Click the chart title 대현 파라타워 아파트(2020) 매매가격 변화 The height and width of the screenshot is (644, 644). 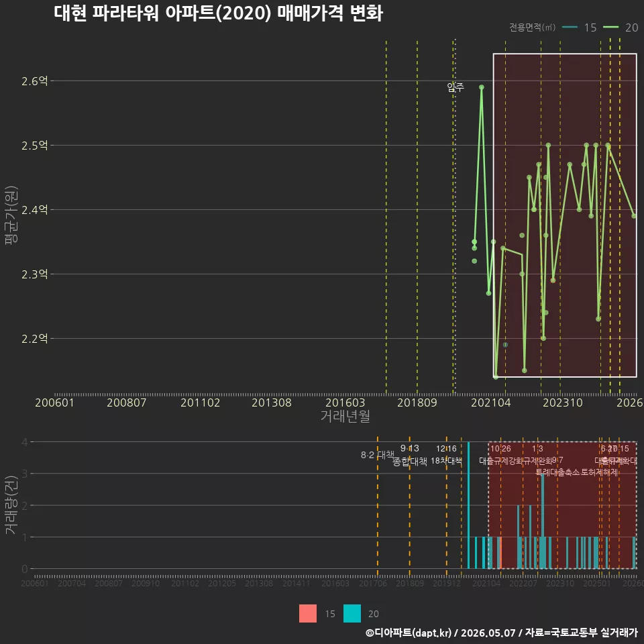(x=219, y=13)
